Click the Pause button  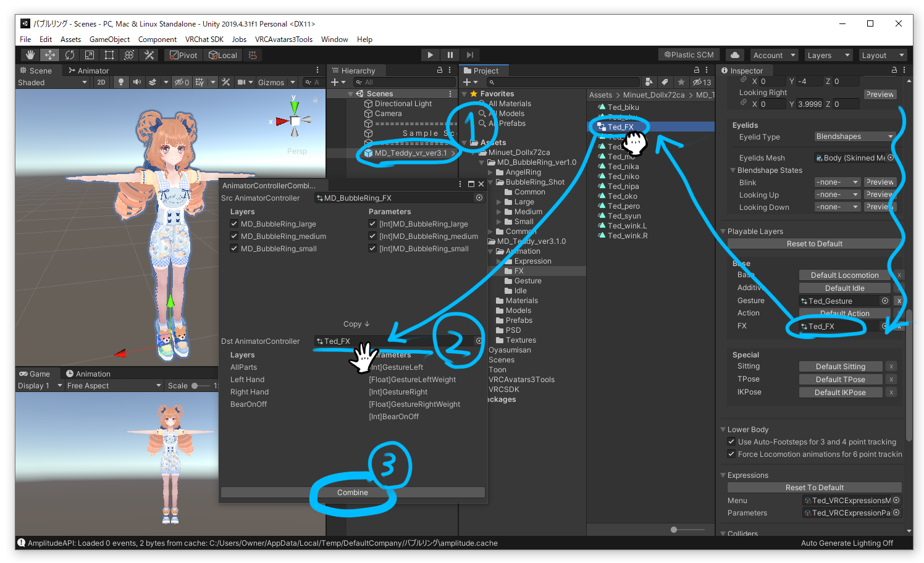click(x=450, y=55)
